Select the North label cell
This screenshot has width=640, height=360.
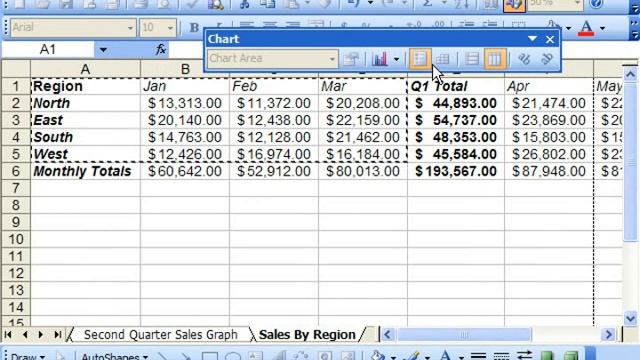(x=85, y=103)
